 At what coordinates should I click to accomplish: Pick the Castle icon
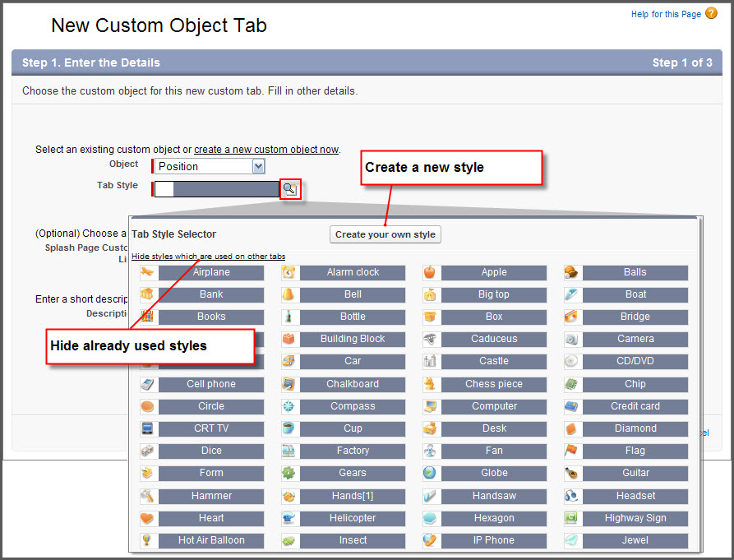430,361
